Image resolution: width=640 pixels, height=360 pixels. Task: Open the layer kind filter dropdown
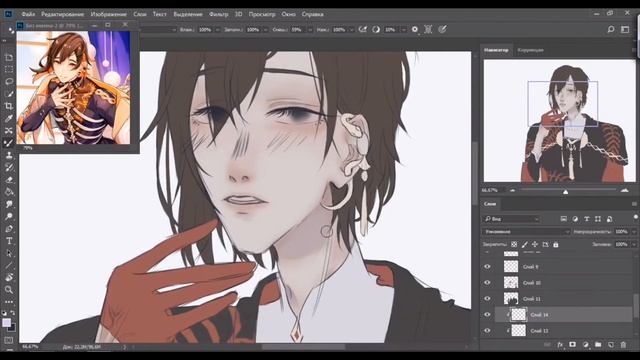pos(511,219)
